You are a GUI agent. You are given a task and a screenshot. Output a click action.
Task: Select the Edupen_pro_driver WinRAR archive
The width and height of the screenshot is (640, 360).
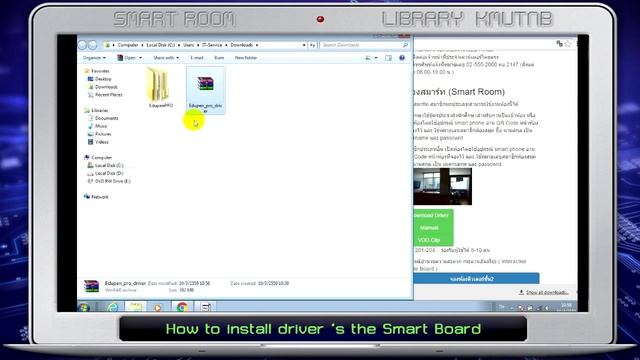tap(205, 91)
